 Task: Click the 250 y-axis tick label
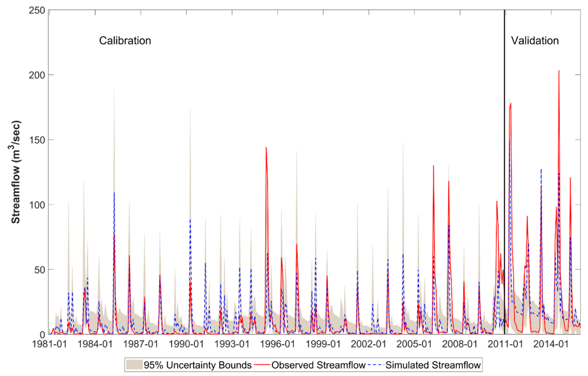[37, 11]
